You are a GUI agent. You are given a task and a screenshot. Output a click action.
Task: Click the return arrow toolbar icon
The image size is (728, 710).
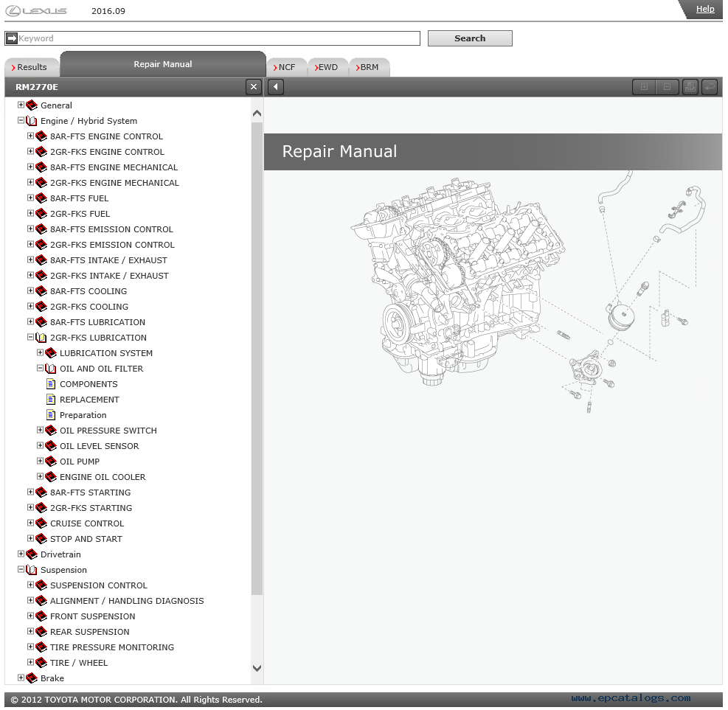(x=710, y=87)
